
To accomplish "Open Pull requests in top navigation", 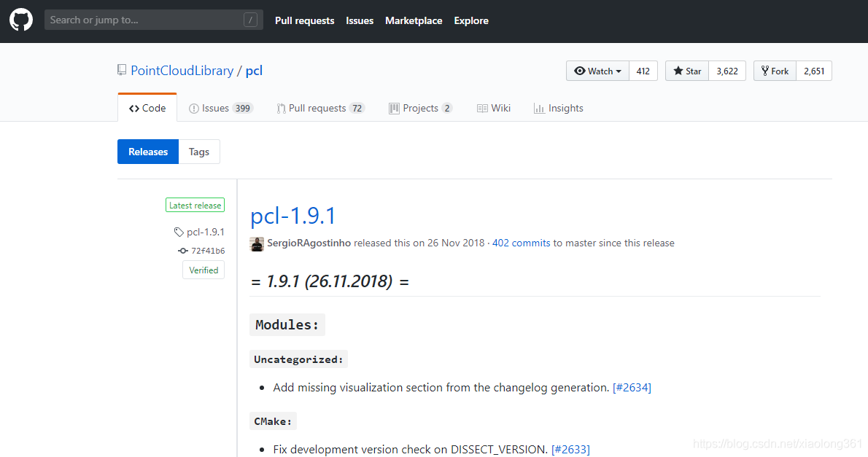I will click(304, 20).
